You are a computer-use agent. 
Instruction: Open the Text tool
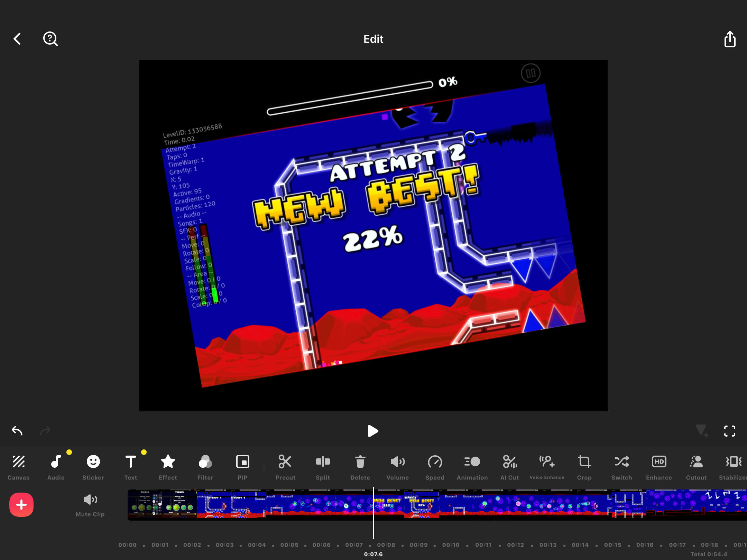[x=131, y=467]
